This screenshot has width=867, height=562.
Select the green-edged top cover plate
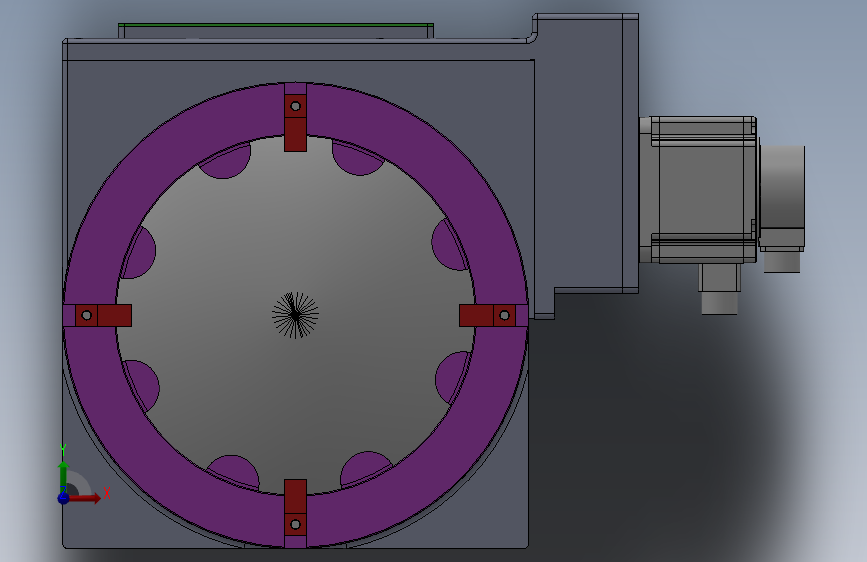pos(276,31)
